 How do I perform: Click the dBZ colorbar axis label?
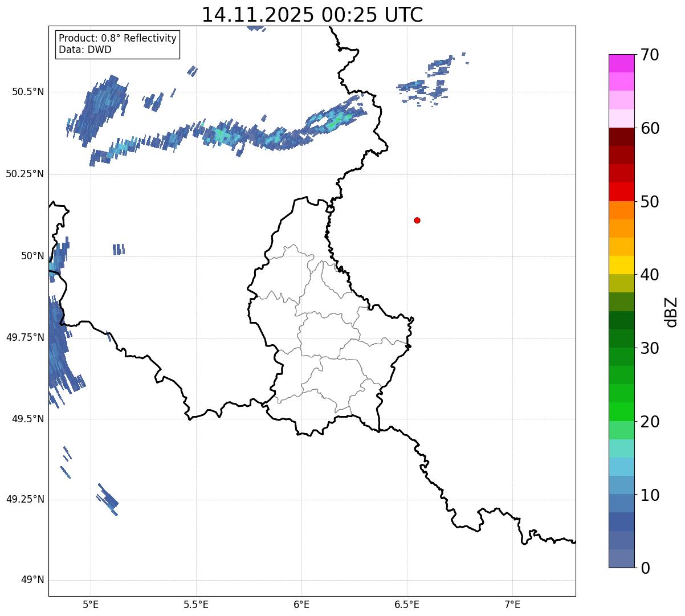click(x=671, y=311)
